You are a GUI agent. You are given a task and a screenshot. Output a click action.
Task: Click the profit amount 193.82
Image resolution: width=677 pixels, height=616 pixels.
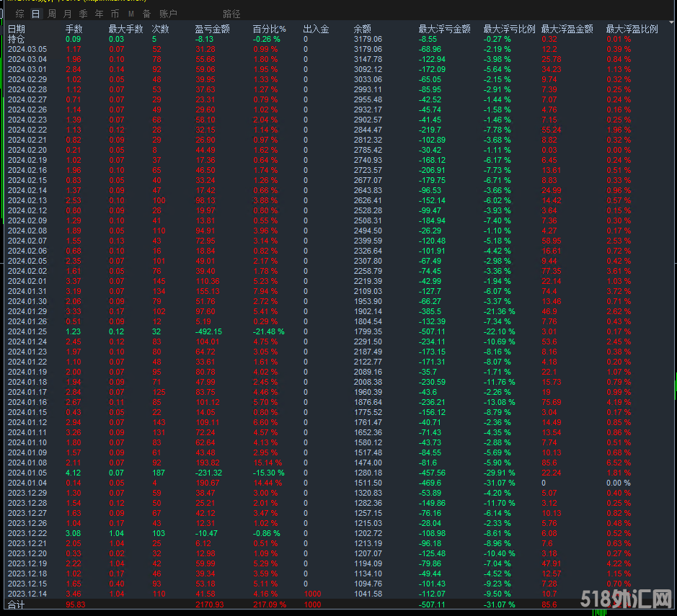pos(208,463)
